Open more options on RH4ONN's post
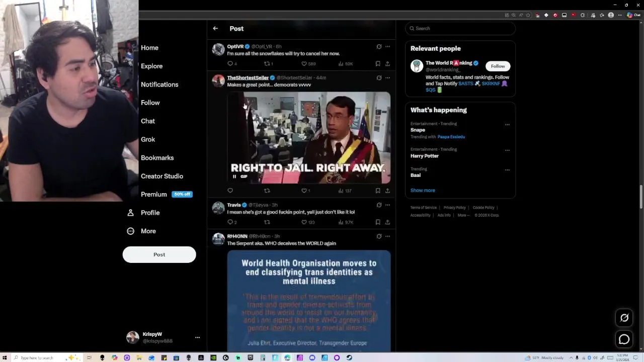The image size is (644, 362). pyautogui.click(x=387, y=236)
